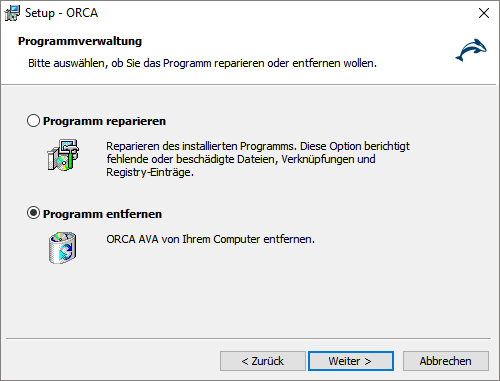Cancel setup via Abbrechen button
This screenshot has width=500, height=381.
[x=446, y=361]
